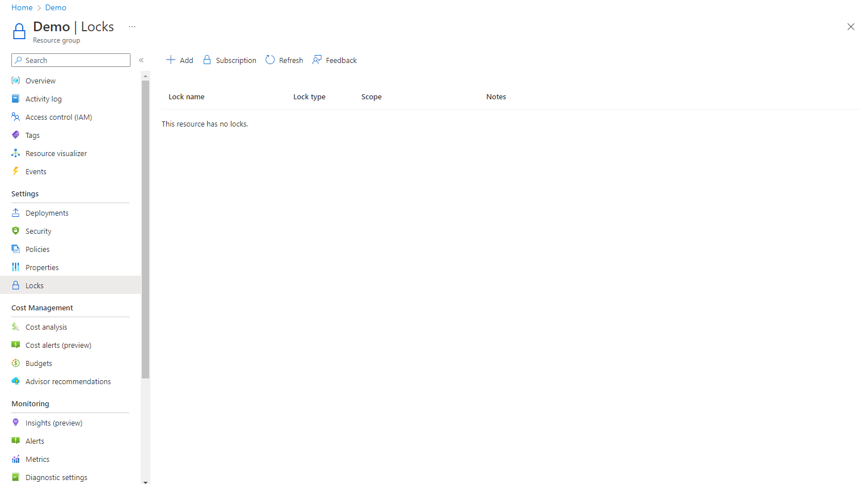Open Activity log via its icon
This screenshot has height=484, width=868.
16,99
